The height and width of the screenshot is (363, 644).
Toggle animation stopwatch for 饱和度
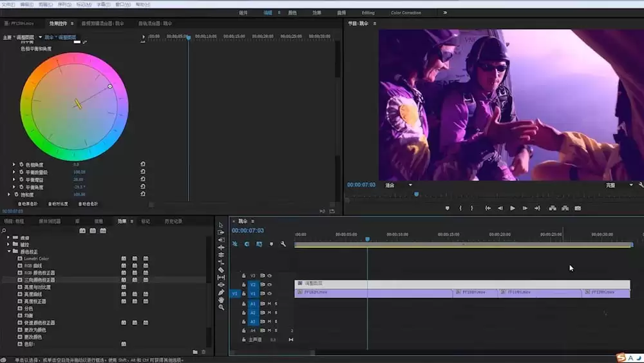(17, 195)
